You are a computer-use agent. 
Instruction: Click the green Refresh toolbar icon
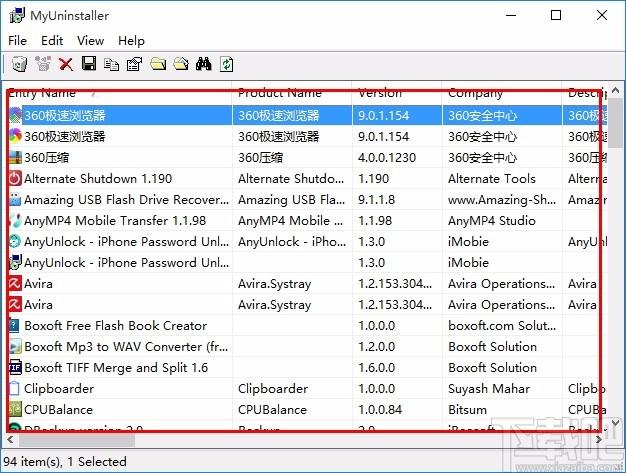[x=227, y=64]
